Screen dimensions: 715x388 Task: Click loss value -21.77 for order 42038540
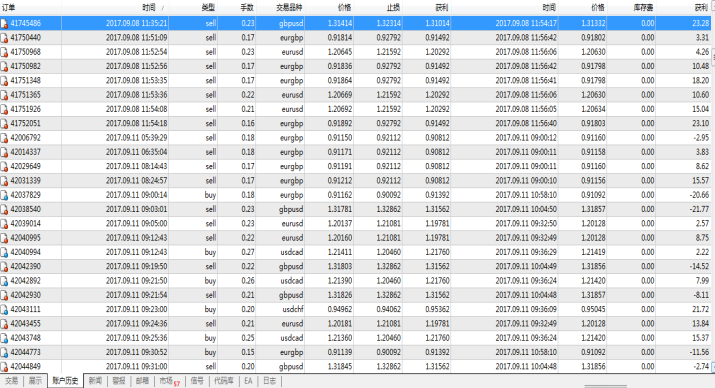click(699, 210)
